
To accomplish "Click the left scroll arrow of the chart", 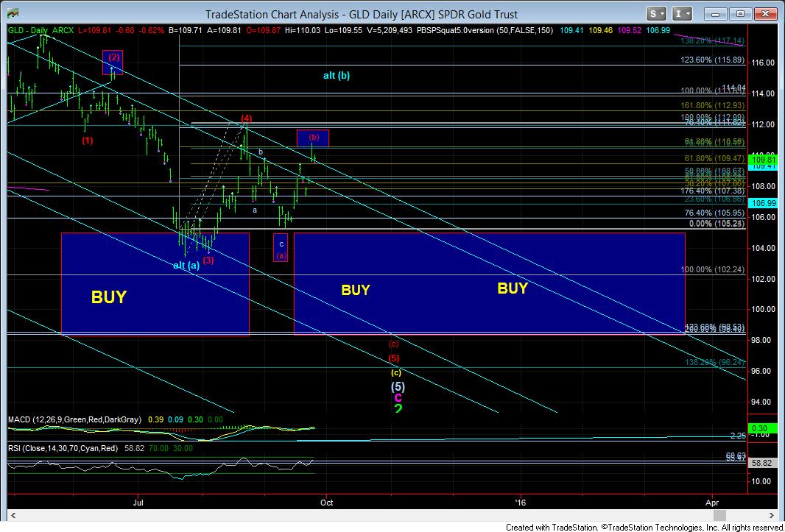I will coord(13,515).
